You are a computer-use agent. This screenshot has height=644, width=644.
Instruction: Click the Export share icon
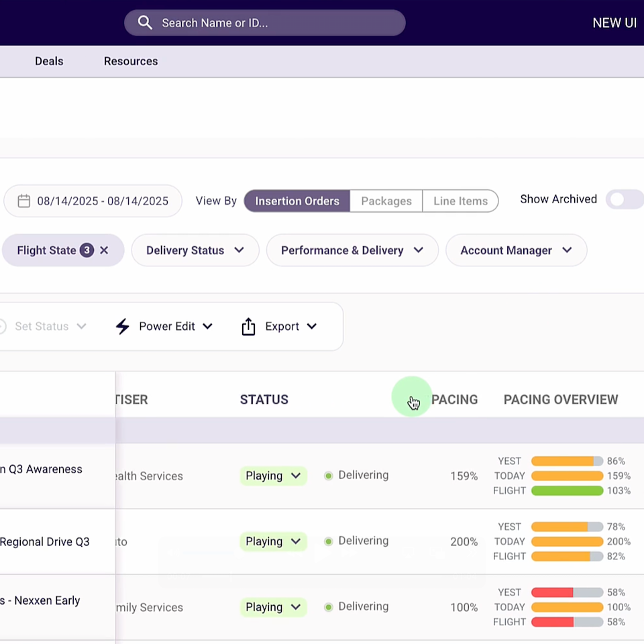coord(248,327)
